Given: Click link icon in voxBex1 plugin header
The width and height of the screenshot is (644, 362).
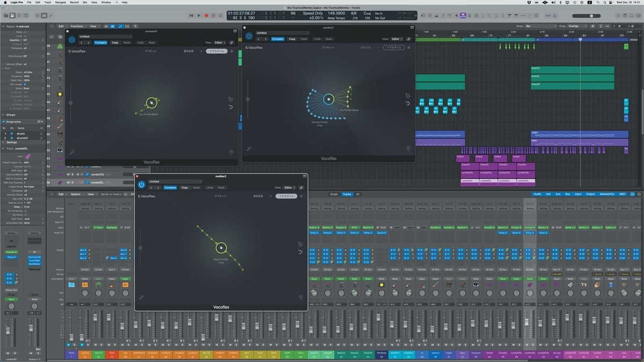Looking at the screenshot, I should [x=409, y=39].
